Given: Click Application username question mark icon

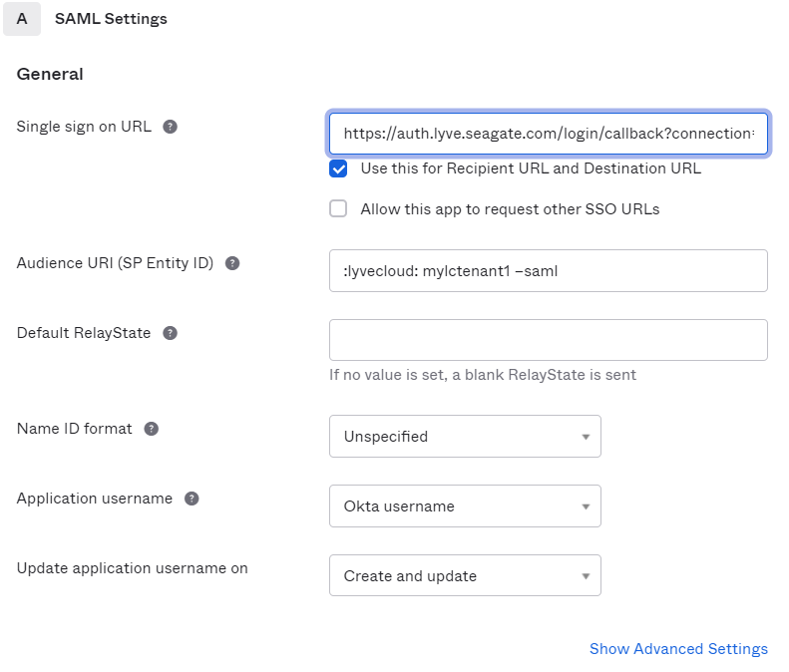Looking at the screenshot, I should (192, 499).
